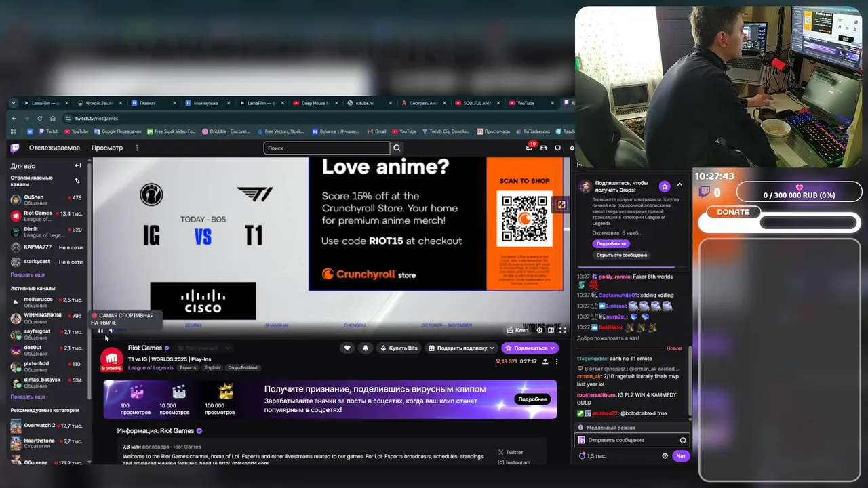868x488 pixels.
Task: Click 'Подробнее' on clip banner
Action: pos(532,399)
